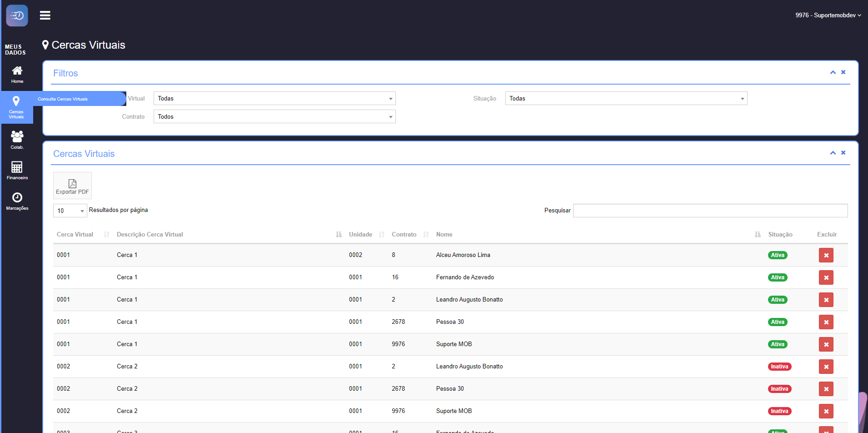Click the Pesquisar search field
This screenshot has width=868, height=433.
tap(710, 211)
